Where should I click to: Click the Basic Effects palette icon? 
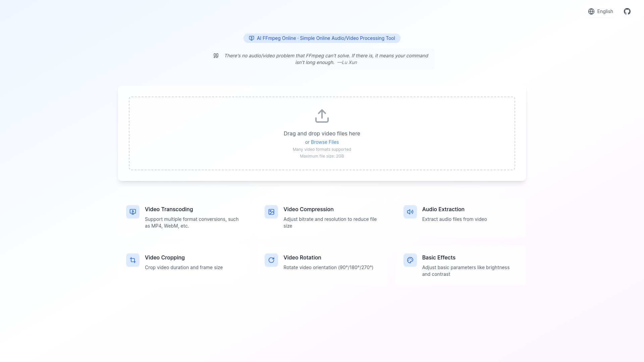410,260
